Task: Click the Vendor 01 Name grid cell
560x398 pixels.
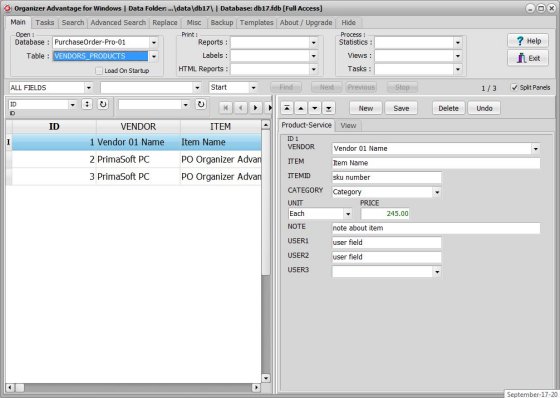Action: click(x=138, y=142)
